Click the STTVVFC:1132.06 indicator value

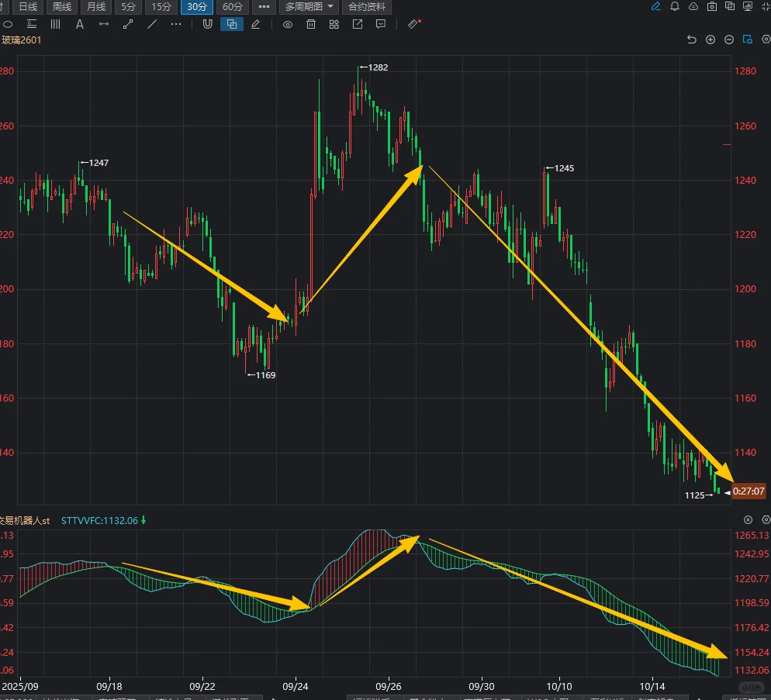point(99,520)
